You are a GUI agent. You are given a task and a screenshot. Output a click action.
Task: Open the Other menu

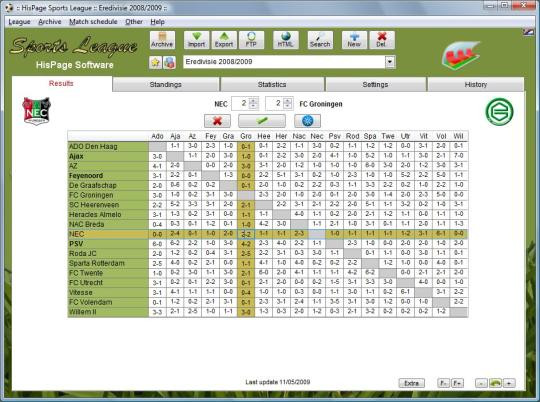(x=134, y=22)
